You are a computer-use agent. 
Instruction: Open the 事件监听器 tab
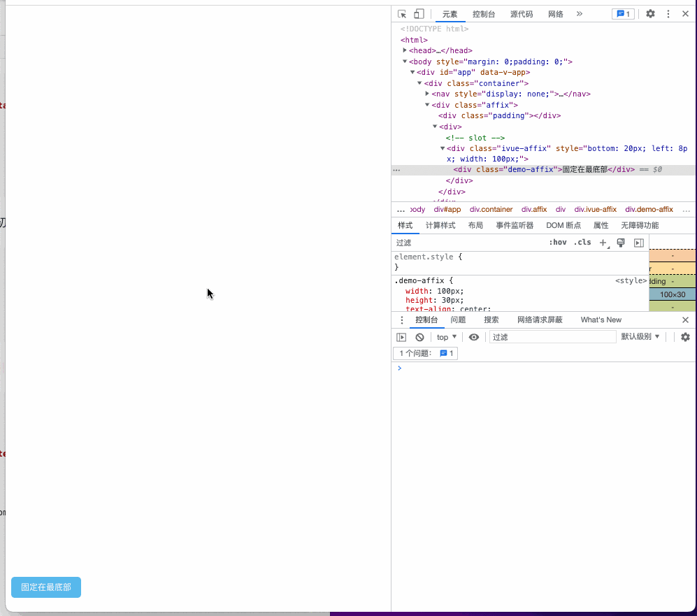point(515,225)
